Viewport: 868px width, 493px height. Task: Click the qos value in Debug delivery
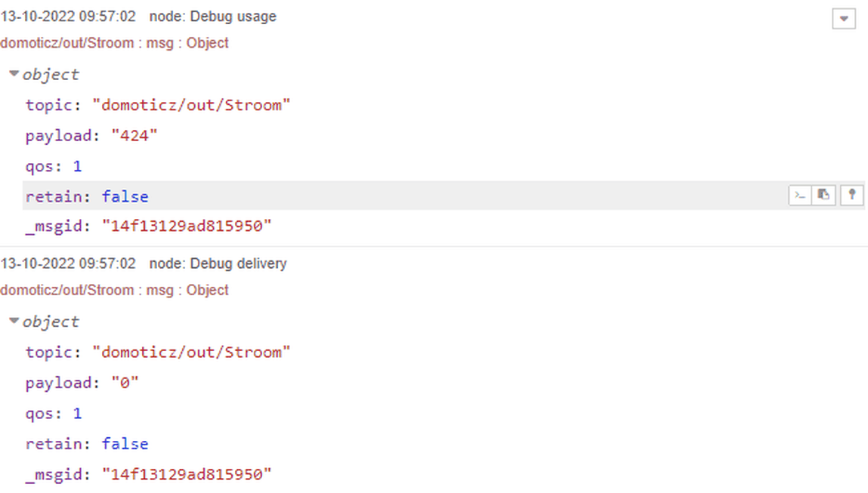(77, 414)
